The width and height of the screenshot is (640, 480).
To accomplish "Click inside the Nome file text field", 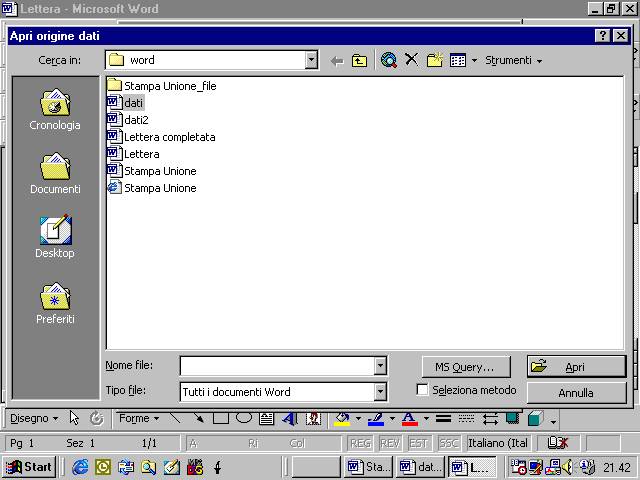I will point(278,366).
